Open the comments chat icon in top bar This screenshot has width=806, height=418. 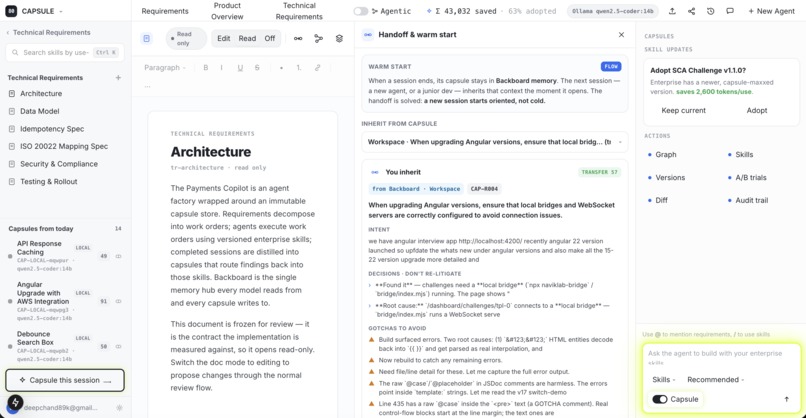730,11
